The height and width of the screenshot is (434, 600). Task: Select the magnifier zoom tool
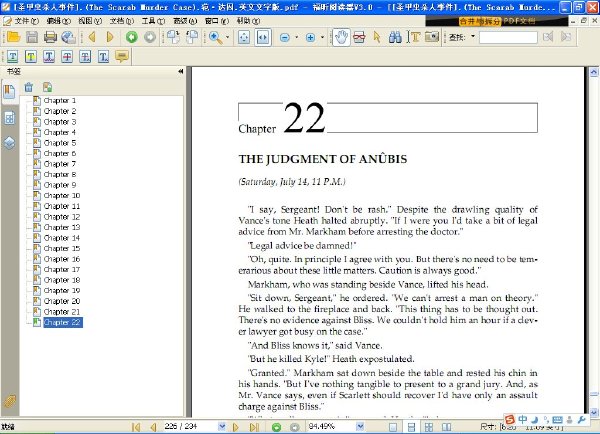pyautogui.click(x=215, y=37)
